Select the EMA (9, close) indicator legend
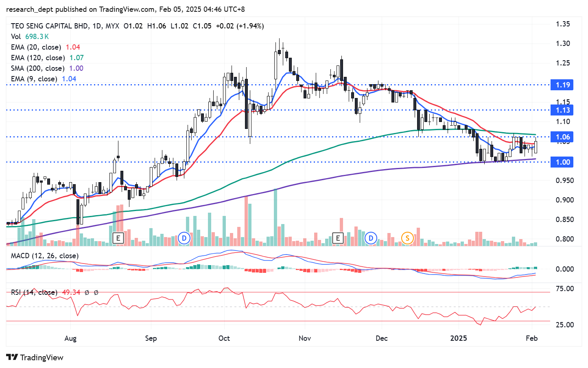This screenshot has height=368, width=588. click(34, 79)
